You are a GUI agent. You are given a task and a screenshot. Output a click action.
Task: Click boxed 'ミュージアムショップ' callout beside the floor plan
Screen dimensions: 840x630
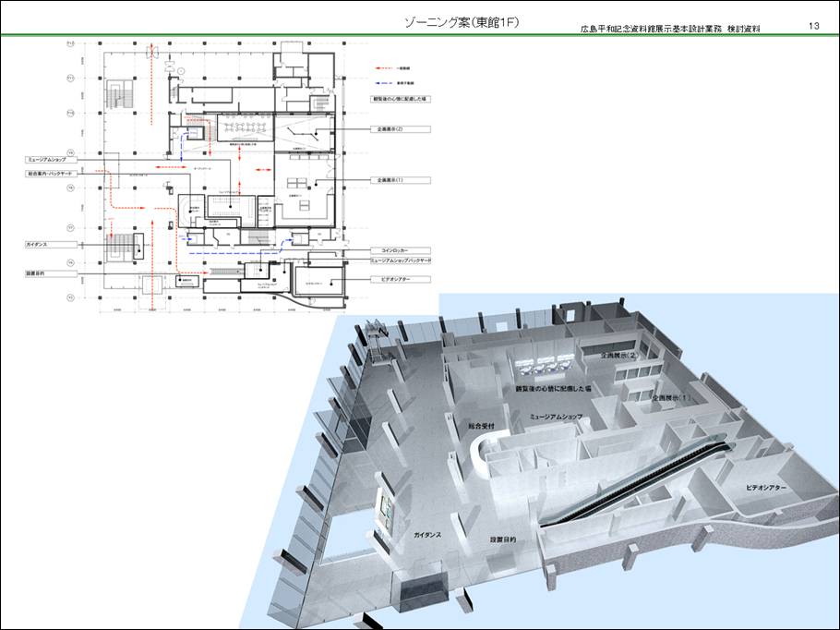coord(52,160)
